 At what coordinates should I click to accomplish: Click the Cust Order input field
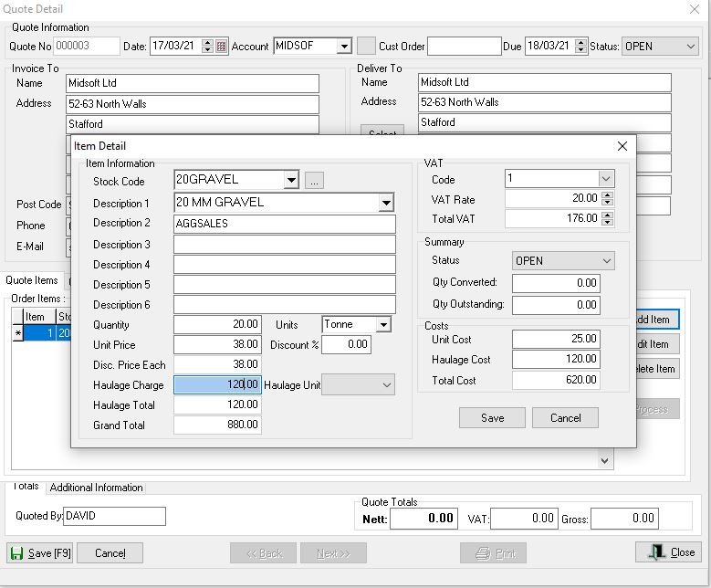click(464, 47)
